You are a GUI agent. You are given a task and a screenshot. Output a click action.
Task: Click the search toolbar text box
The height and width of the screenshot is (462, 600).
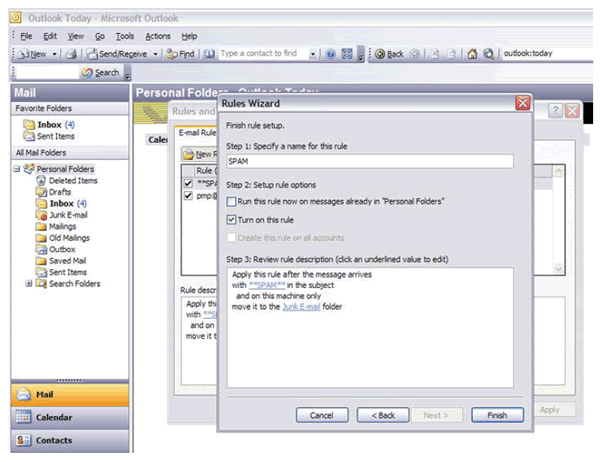tap(48, 72)
